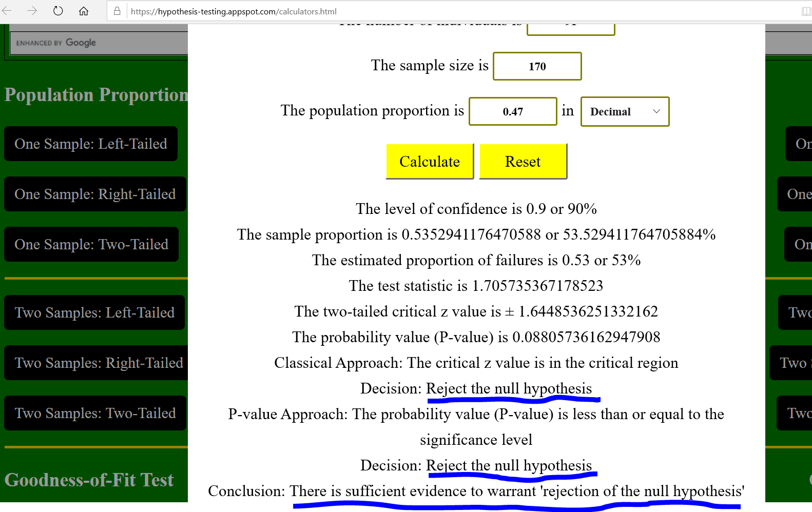Click the Conclusion sufficient evidence line
The height and width of the screenshot is (512, 812).
pyautogui.click(x=476, y=491)
